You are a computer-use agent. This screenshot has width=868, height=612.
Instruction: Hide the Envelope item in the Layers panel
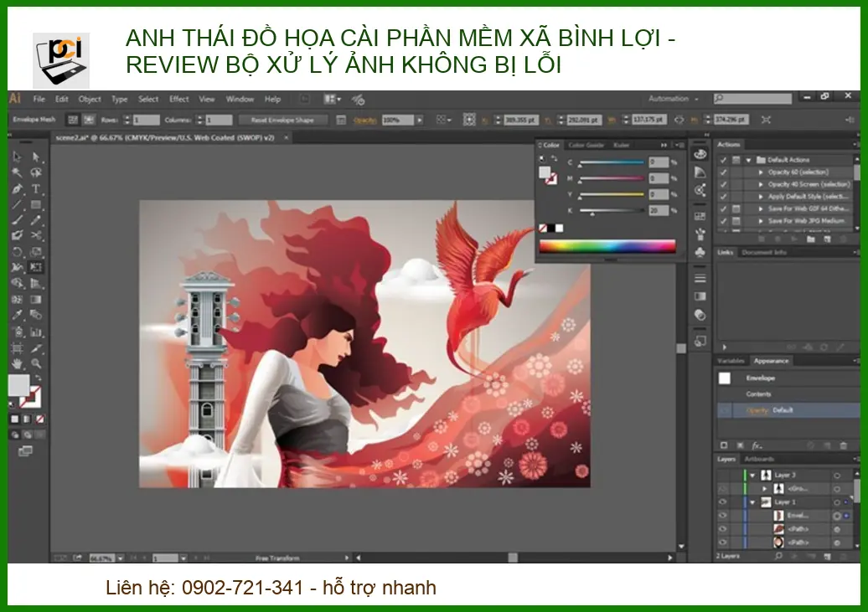click(722, 517)
